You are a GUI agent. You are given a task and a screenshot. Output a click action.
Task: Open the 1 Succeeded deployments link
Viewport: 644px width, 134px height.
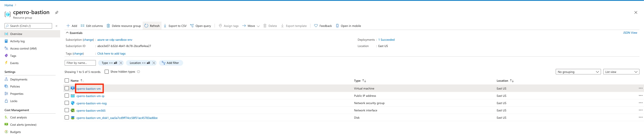[386, 40]
